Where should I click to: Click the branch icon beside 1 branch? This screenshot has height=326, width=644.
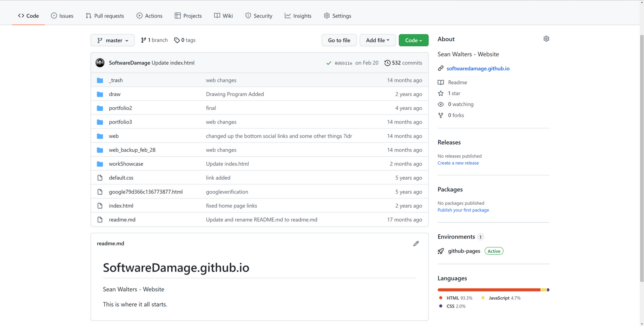143,40
